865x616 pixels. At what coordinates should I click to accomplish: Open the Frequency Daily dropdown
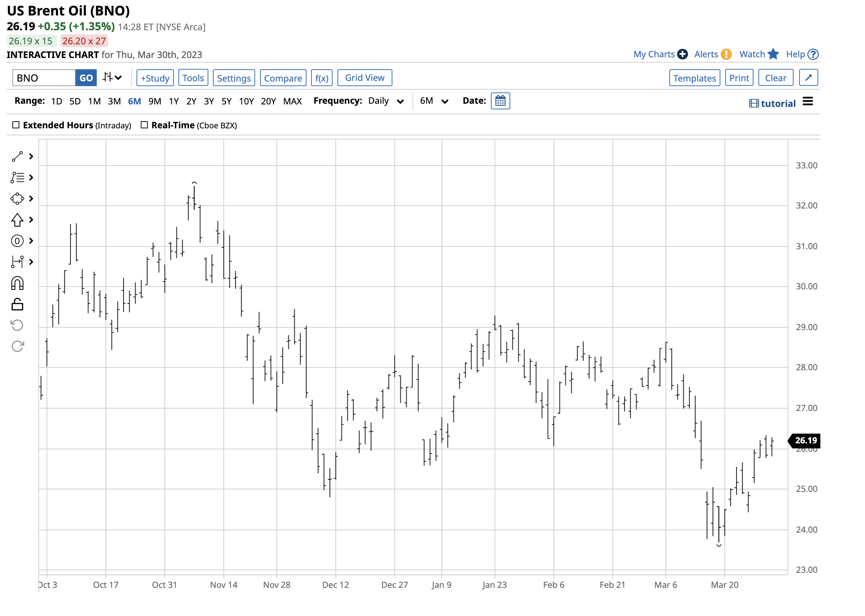click(x=386, y=101)
